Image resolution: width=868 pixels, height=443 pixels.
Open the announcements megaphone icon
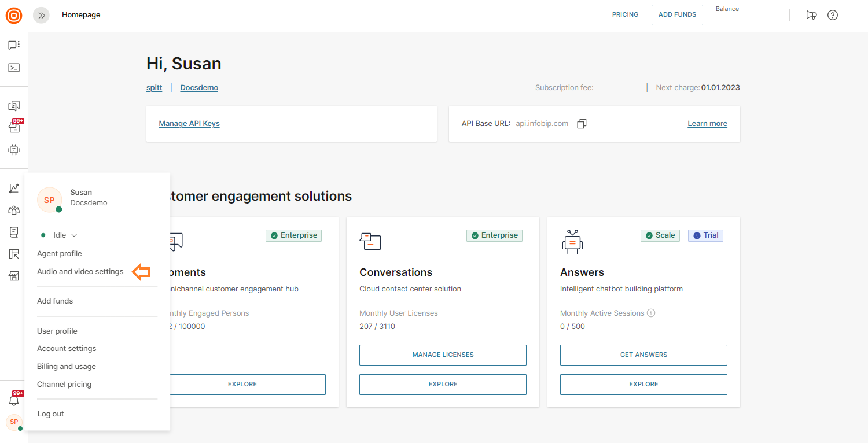pyautogui.click(x=811, y=16)
